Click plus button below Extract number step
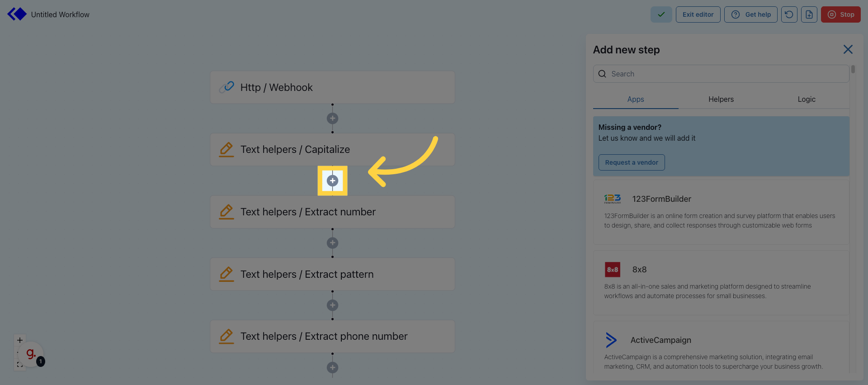Viewport: 868px width, 385px height. tap(332, 243)
